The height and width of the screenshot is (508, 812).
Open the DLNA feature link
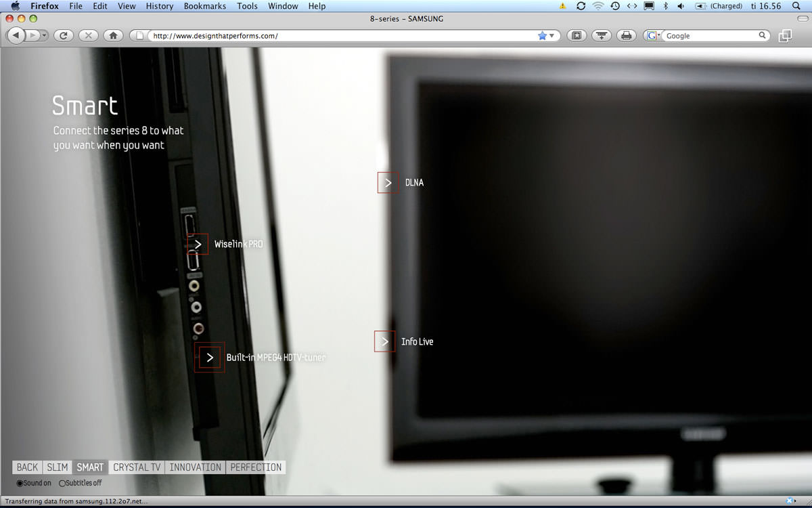(414, 182)
